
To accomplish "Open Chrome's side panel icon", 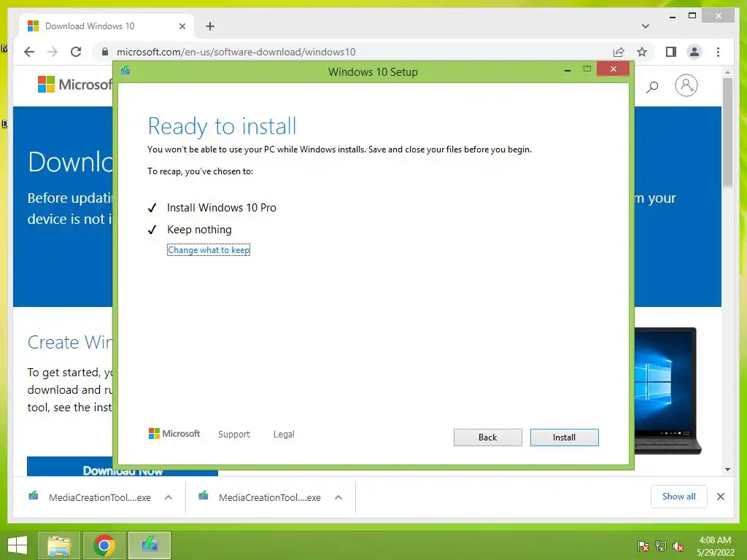I will coord(671,52).
